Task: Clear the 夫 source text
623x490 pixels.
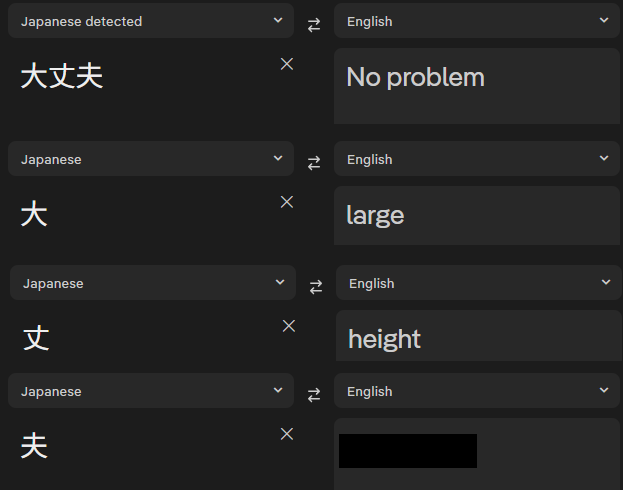Action: [x=287, y=434]
